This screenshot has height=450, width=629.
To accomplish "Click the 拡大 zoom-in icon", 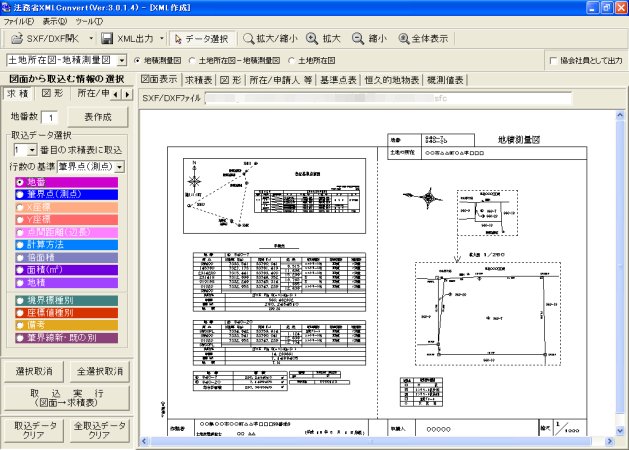I will [312, 39].
